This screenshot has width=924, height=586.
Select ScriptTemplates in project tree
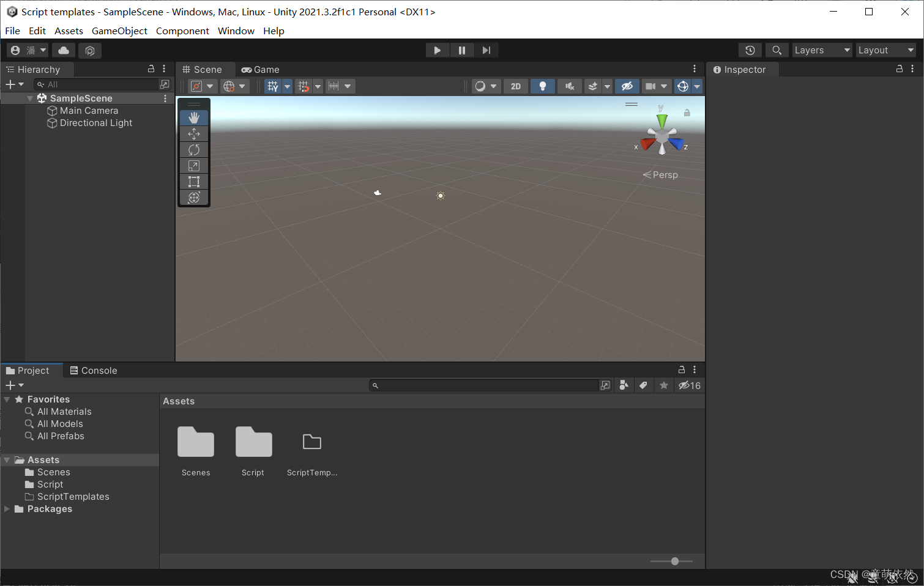pyautogui.click(x=73, y=497)
